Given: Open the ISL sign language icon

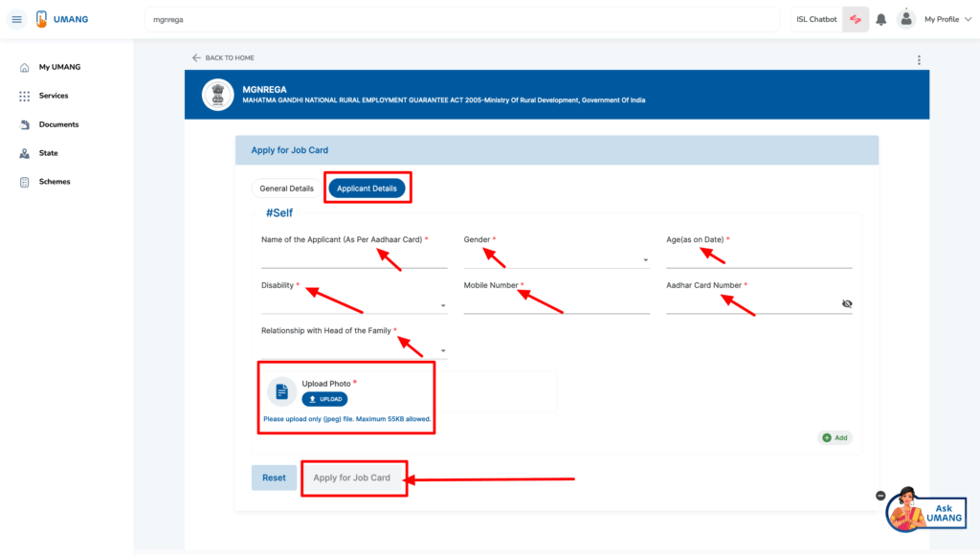Looking at the screenshot, I should [856, 19].
